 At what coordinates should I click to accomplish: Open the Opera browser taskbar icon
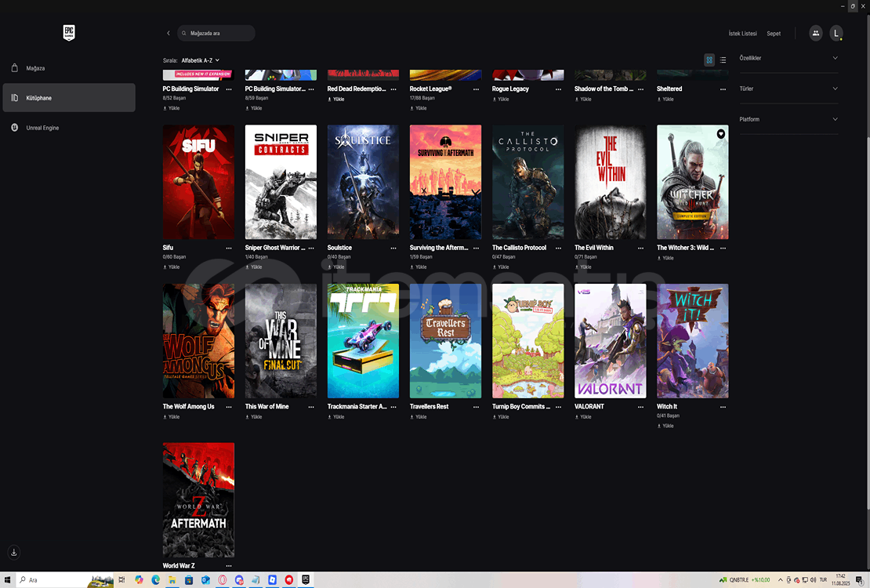click(x=222, y=579)
